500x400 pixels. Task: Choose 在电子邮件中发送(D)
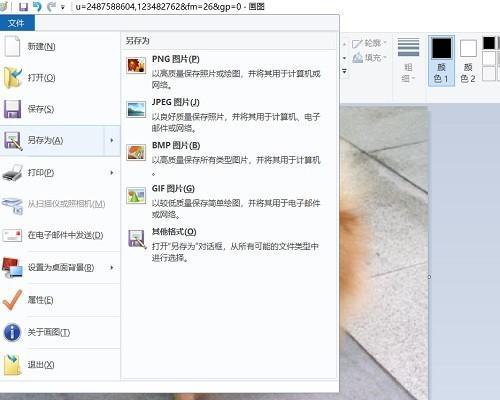[60, 235]
